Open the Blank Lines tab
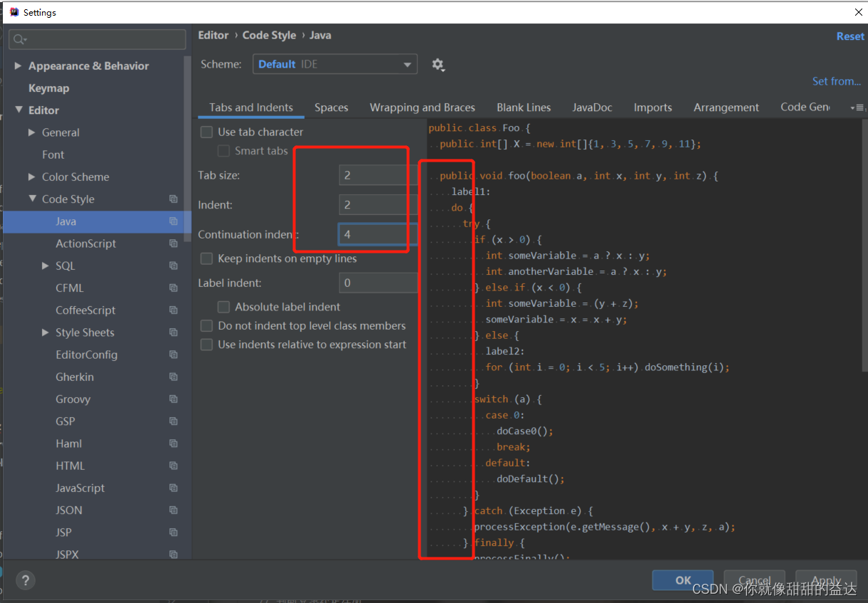This screenshot has height=603, width=868. [524, 108]
